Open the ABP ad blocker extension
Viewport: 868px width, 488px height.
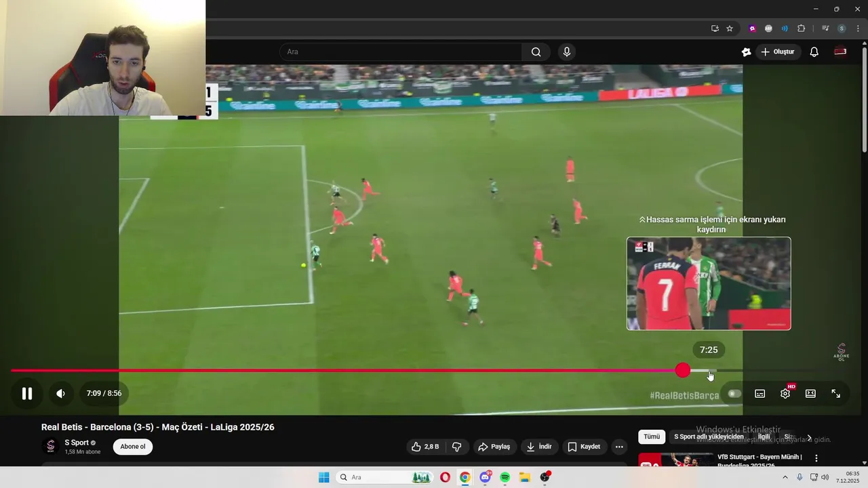point(768,28)
